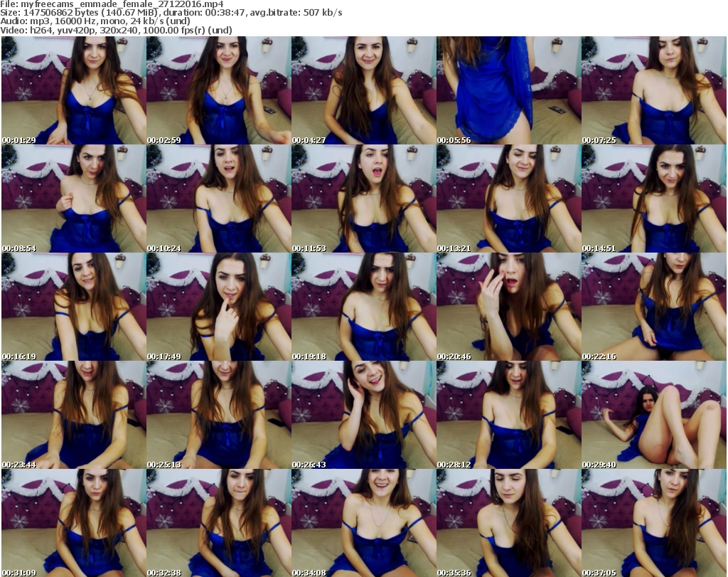The height and width of the screenshot is (577, 728).
Task: Choose the thumbnail stamped 00:07:25
Action: coord(653,90)
